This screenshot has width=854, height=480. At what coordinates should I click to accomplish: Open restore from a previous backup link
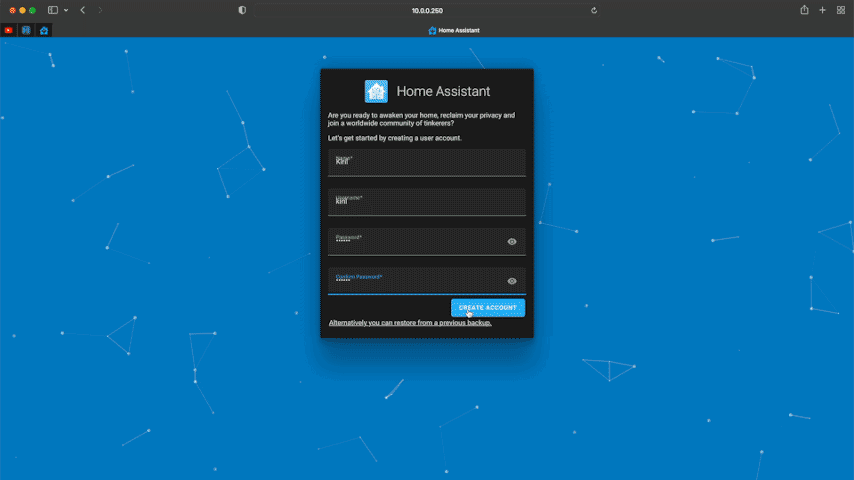410,323
